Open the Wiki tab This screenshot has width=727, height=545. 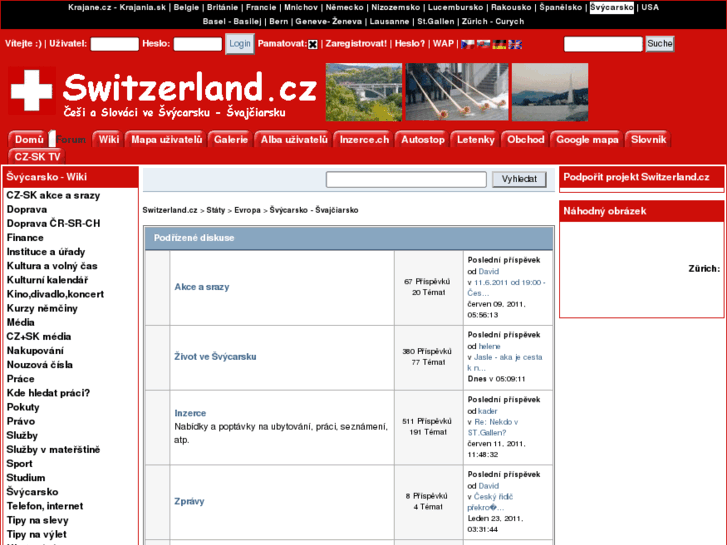[x=108, y=140]
